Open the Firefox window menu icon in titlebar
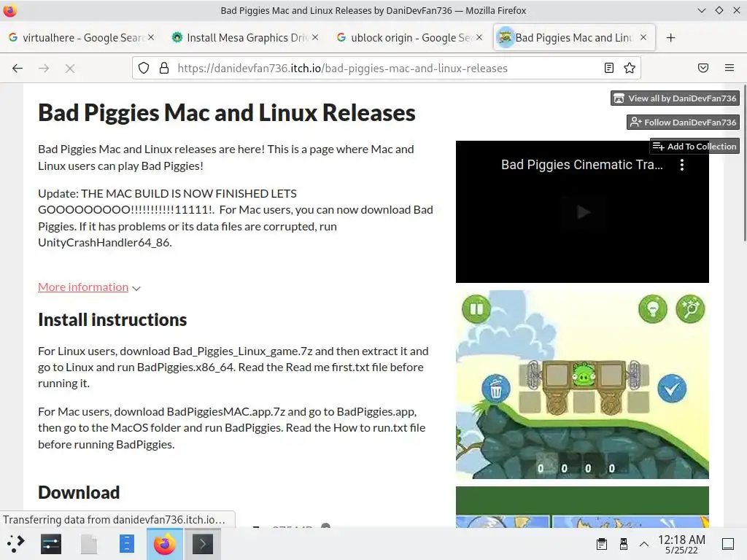This screenshot has width=747, height=560. [10, 10]
